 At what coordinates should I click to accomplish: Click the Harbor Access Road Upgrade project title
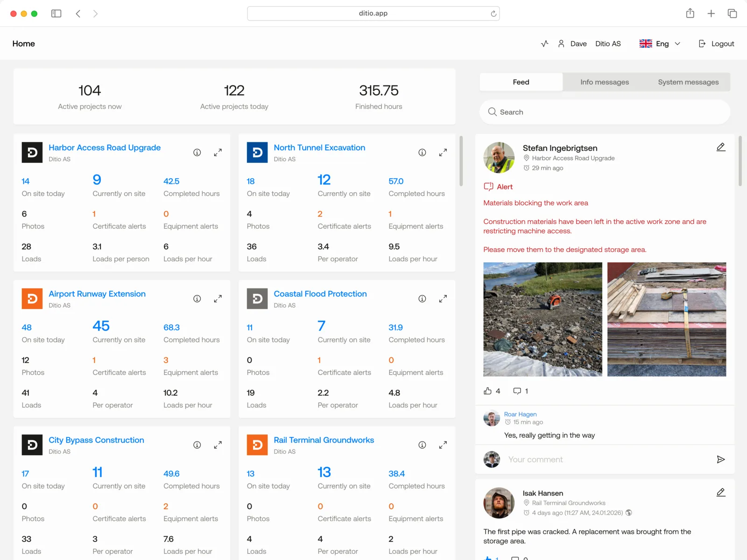pyautogui.click(x=104, y=147)
